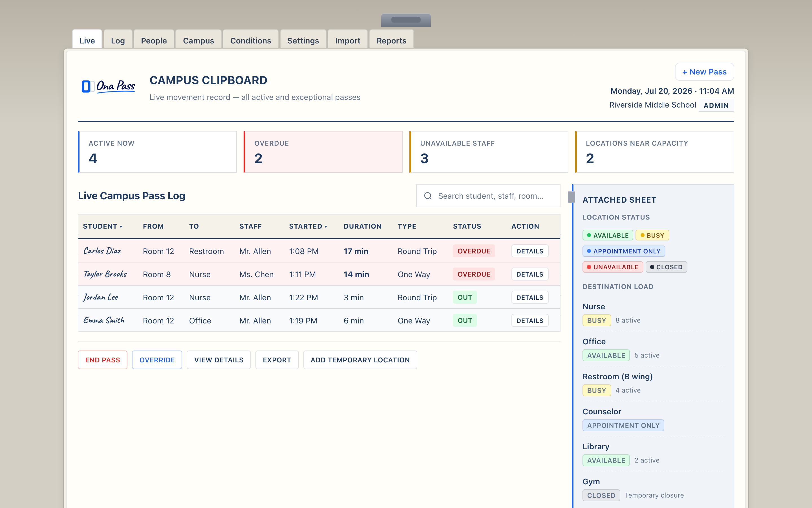Click the Office AVAILABLE badge
Viewport: 812px width, 508px height.
(x=606, y=355)
